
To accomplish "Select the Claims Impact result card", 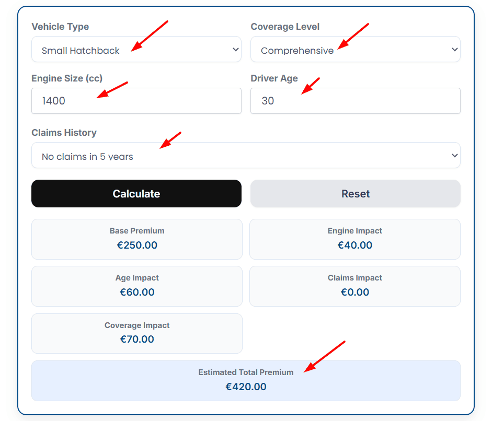I will pos(355,285).
